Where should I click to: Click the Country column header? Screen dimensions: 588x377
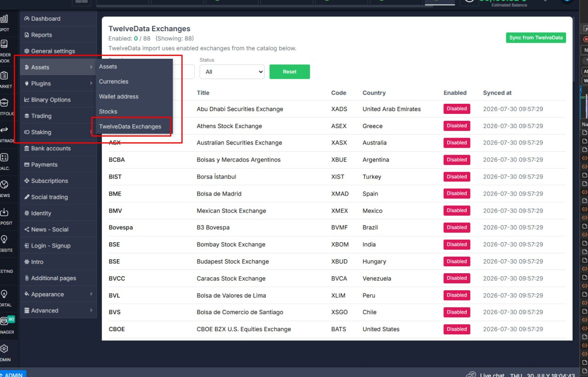(374, 93)
